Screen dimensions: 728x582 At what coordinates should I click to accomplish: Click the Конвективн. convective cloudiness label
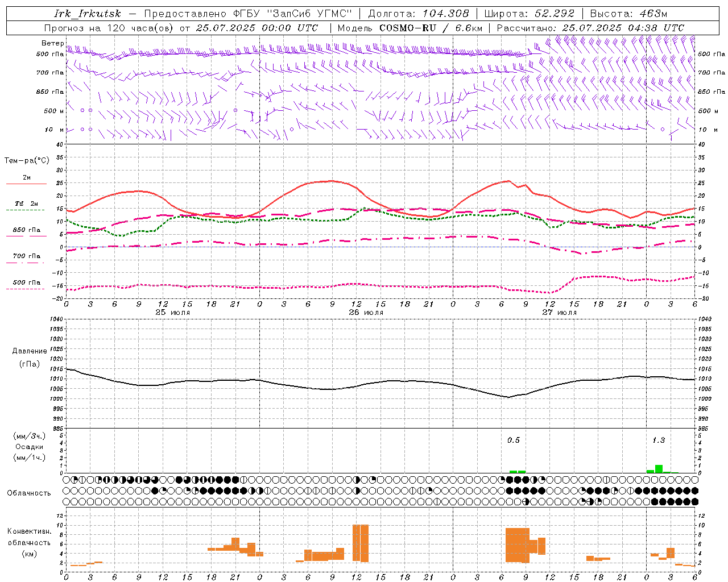coord(30,531)
